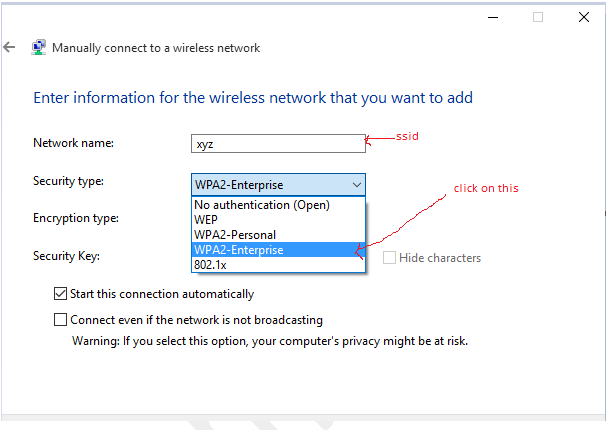Click the wireless network wizard icon
The width and height of the screenshot is (613, 430).
(38, 47)
